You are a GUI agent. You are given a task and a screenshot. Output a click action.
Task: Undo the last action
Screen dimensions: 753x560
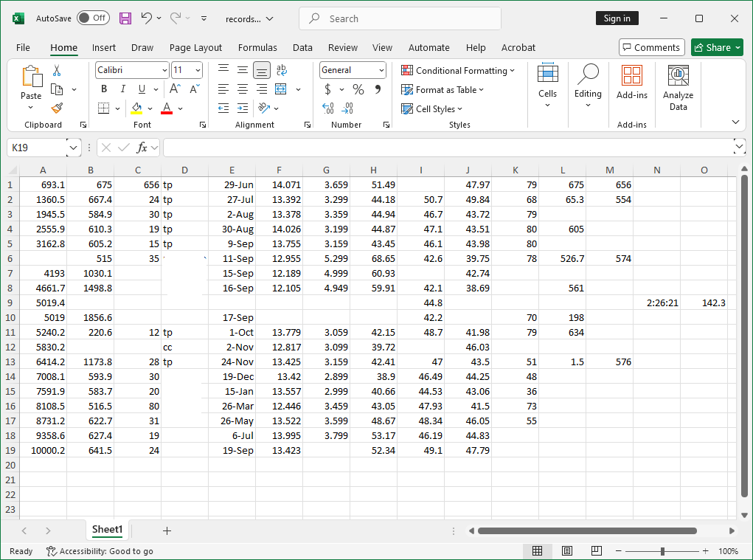(x=147, y=18)
